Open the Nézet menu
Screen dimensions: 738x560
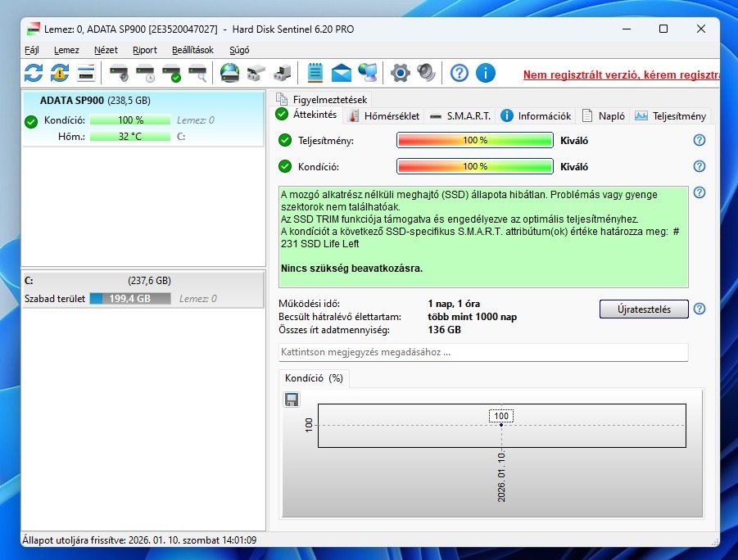[x=106, y=50]
